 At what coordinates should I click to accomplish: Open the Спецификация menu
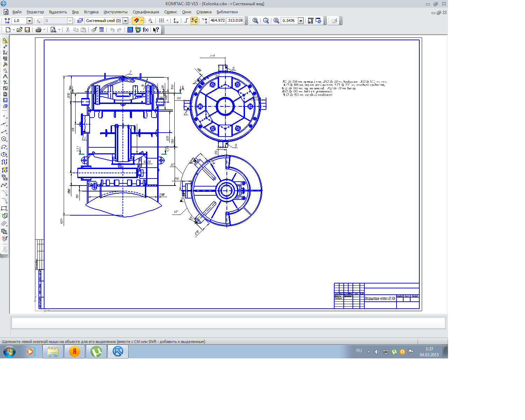[146, 12]
